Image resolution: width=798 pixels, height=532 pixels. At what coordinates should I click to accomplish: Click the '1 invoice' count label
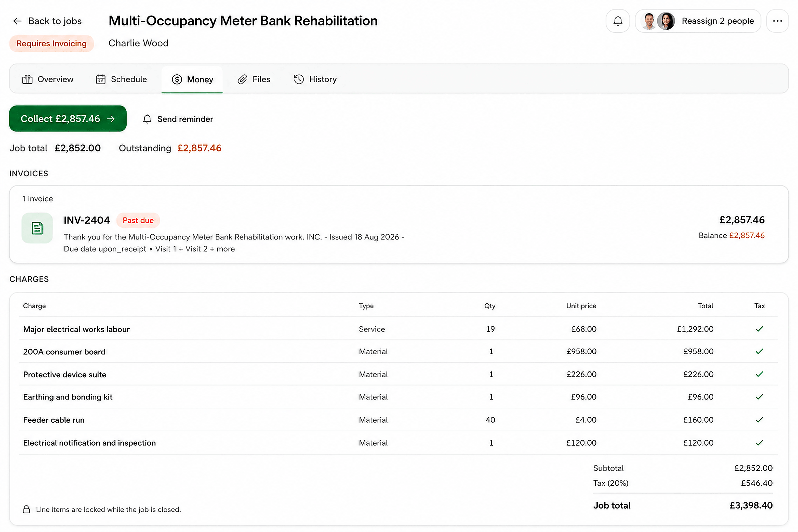38,199
